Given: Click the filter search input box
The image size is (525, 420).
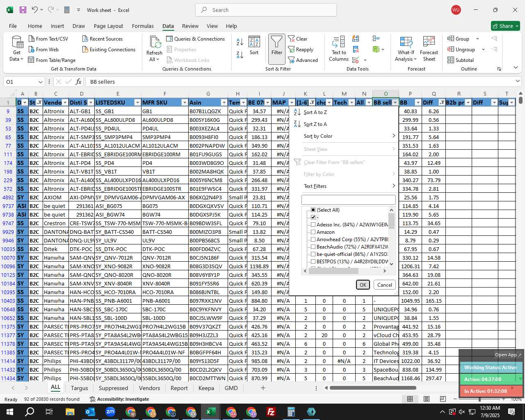Looking at the screenshot, I should [x=349, y=200].
